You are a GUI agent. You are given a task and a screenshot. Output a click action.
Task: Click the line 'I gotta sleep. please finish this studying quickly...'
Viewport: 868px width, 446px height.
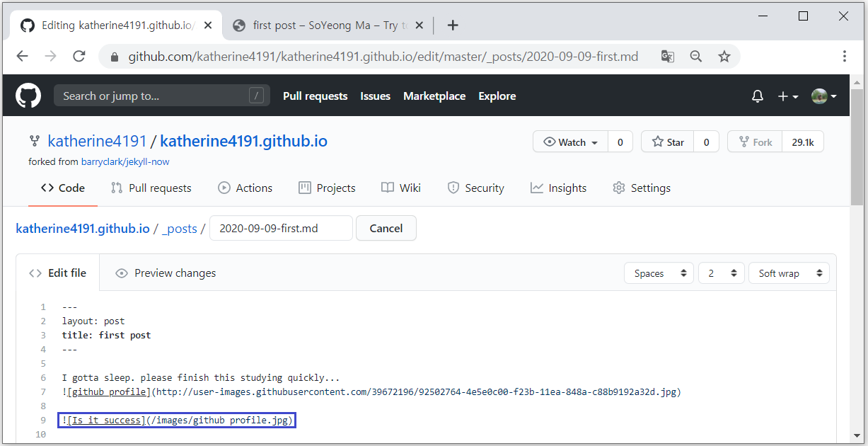pos(201,377)
